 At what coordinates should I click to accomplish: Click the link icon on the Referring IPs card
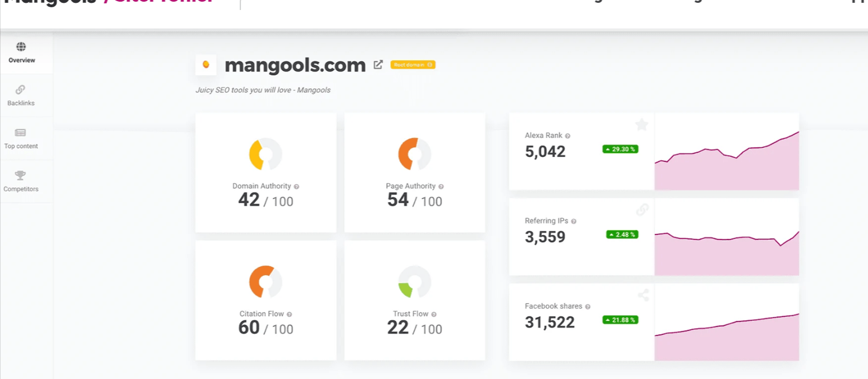[642, 210]
